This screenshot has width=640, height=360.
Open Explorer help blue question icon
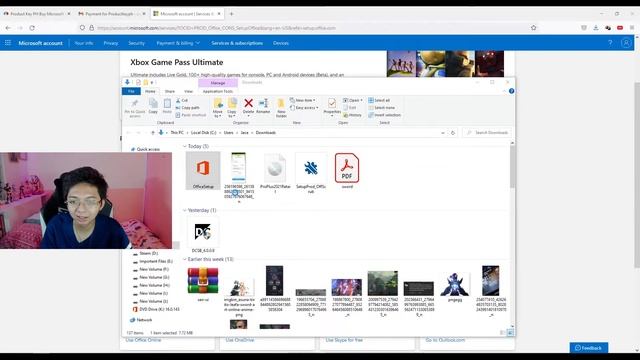511,91
